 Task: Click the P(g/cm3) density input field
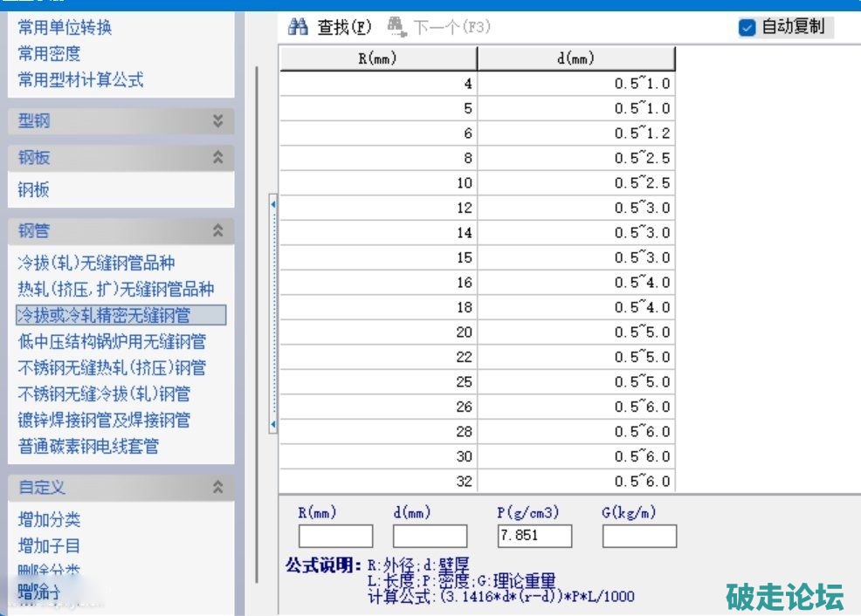(x=534, y=536)
